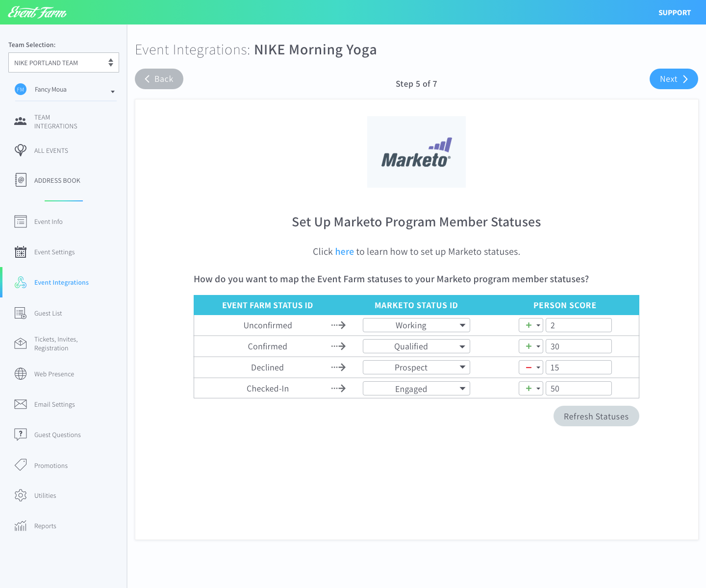
Task: Click the Web Presence globe icon
Action: [x=21, y=374]
